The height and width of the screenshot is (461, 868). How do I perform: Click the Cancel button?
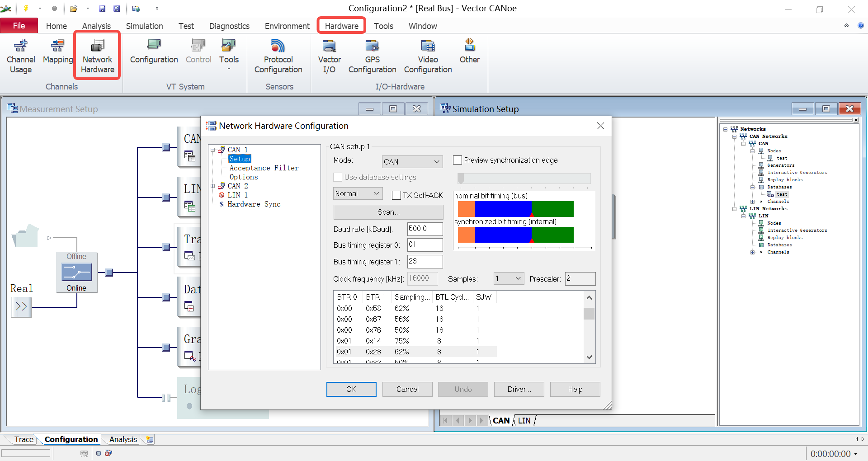click(407, 389)
